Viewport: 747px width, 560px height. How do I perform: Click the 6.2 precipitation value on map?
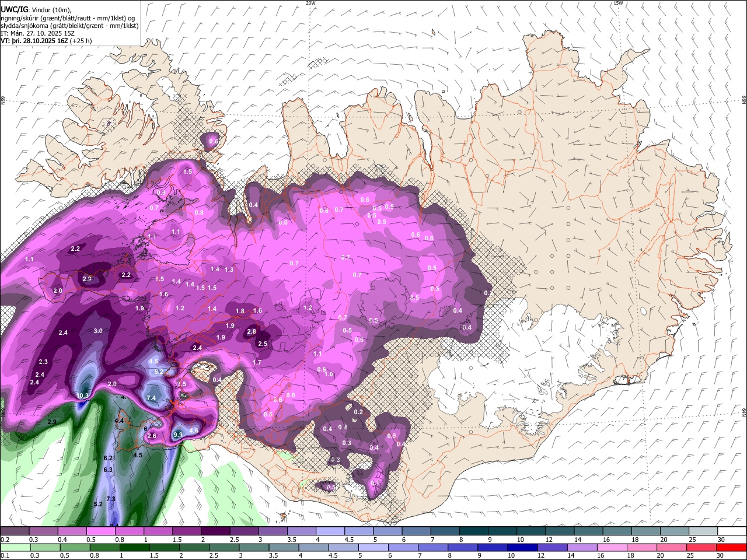108,458
